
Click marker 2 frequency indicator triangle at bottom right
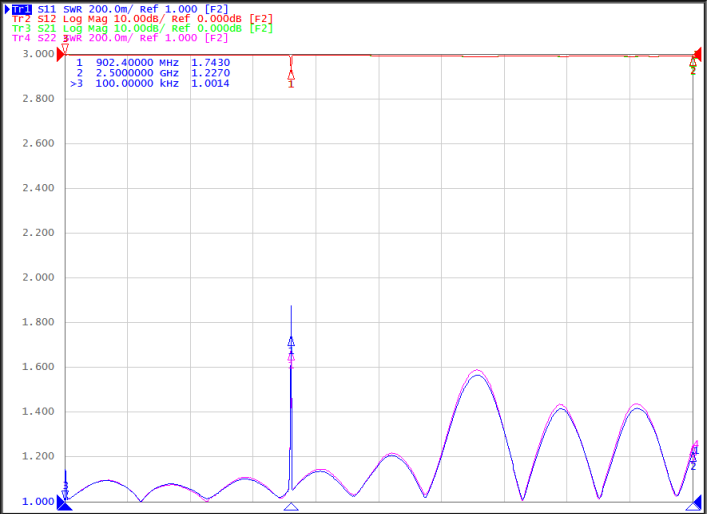click(693, 507)
